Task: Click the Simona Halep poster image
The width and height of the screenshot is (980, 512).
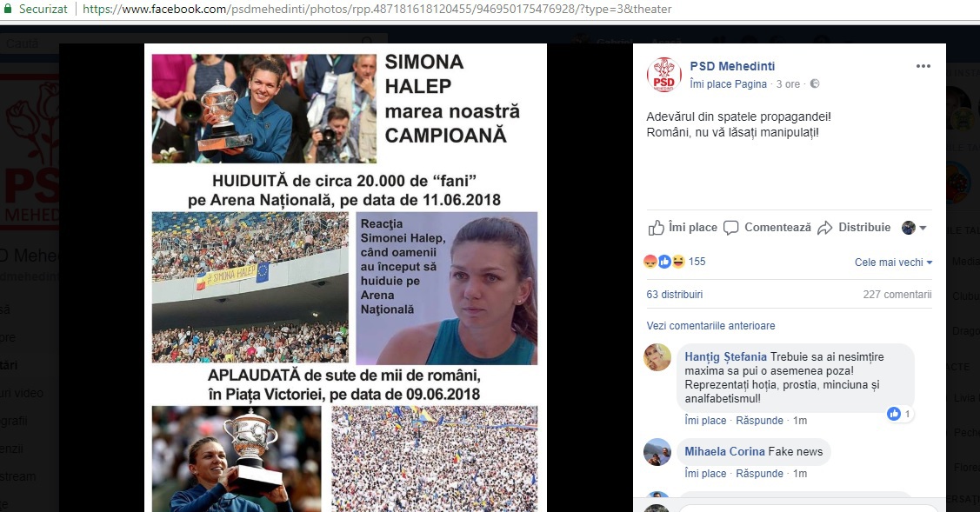Action: (x=345, y=277)
